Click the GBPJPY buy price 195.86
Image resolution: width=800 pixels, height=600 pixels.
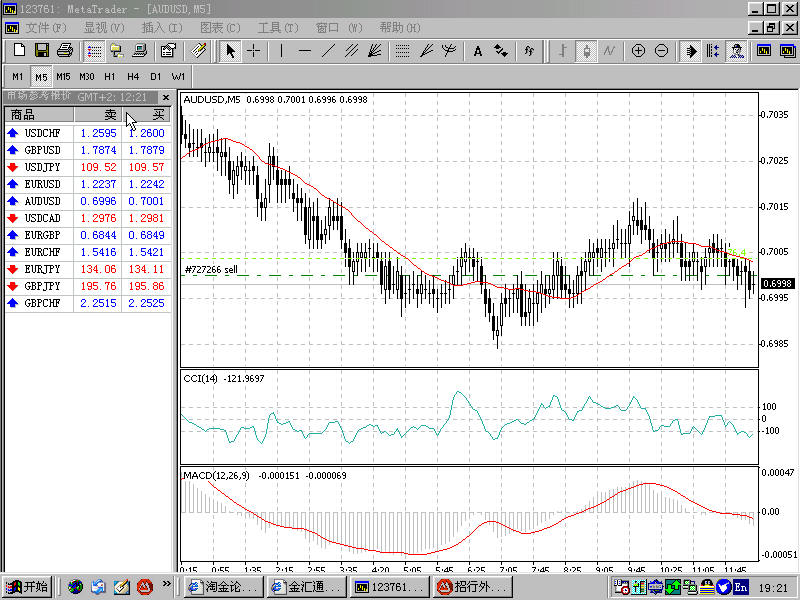click(x=146, y=286)
